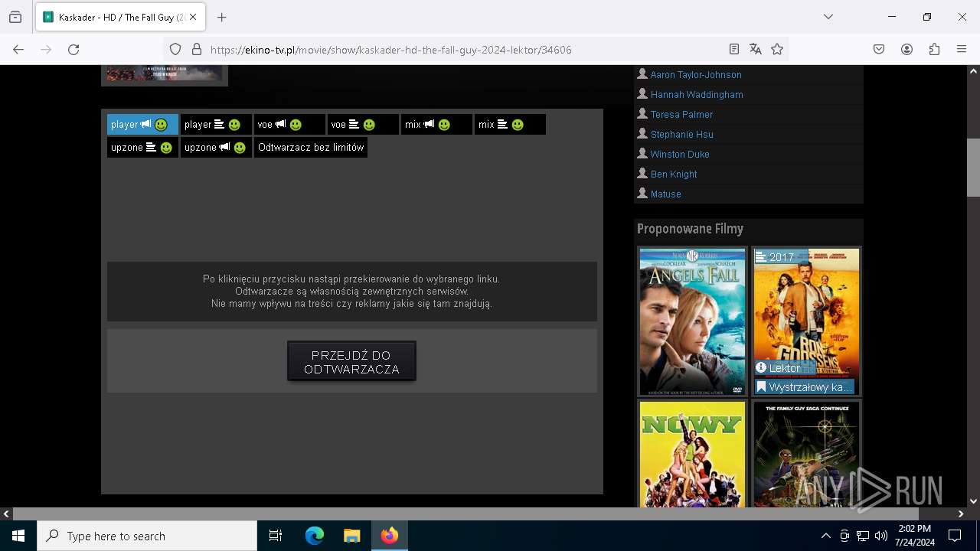
Task: Open actor Winston Duke link
Action: [680, 155]
